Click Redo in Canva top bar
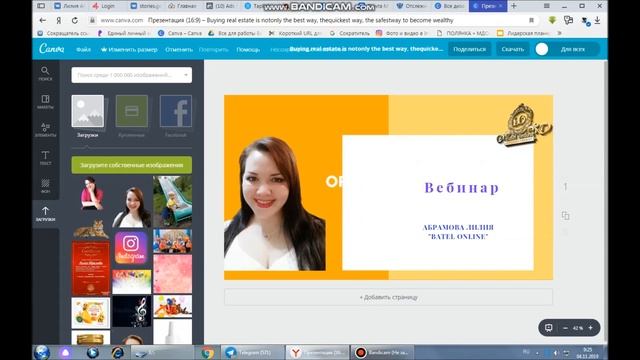The width and height of the screenshot is (640, 360). (213, 49)
